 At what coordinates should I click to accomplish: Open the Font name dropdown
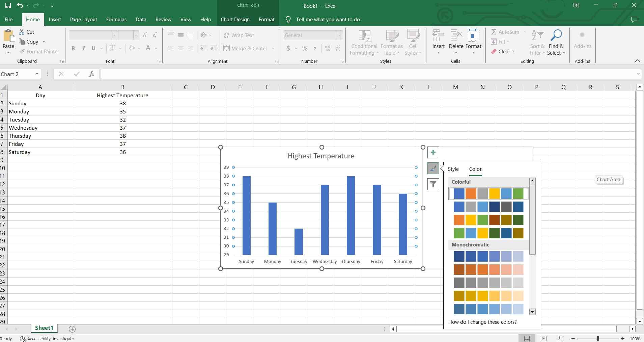[114, 35]
